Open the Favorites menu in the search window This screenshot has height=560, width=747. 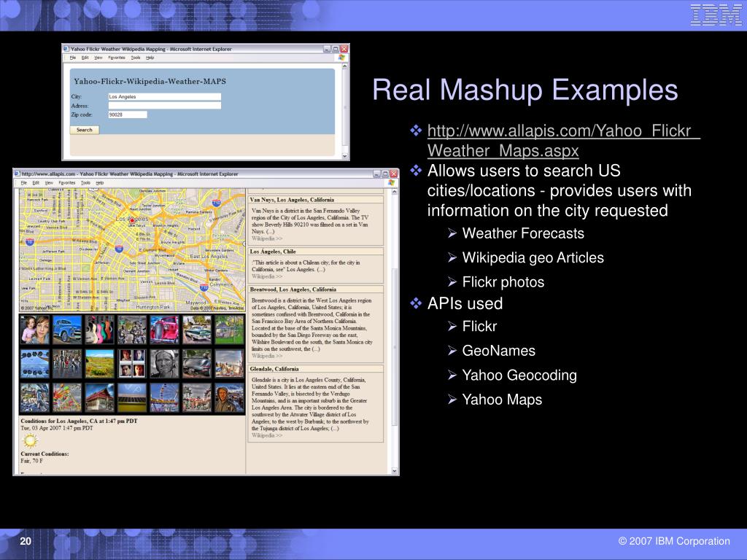[117, 58]
